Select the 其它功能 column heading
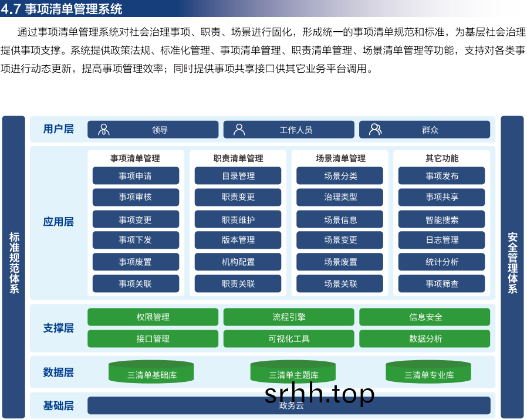 [441, 158]
